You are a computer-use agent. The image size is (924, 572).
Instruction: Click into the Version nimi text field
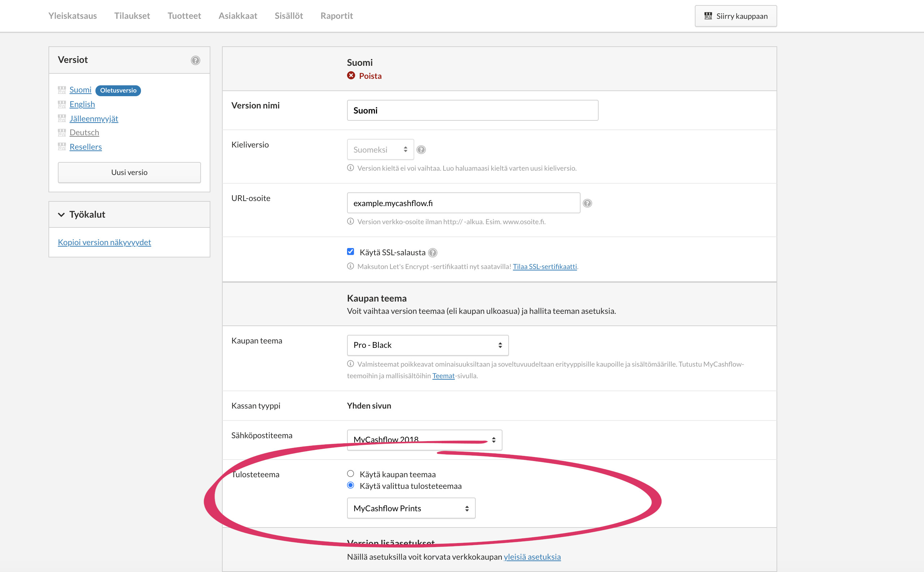pos(472,111)
